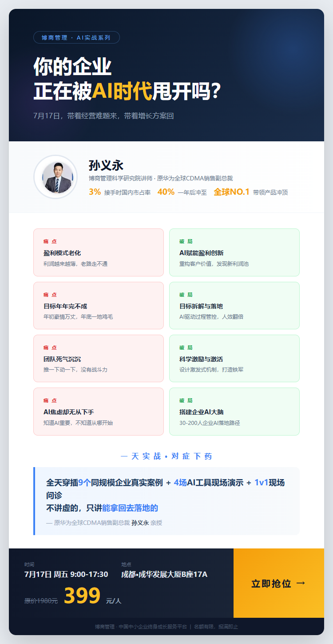Click the highlighted 1v1 text

[x=262, y=482]
